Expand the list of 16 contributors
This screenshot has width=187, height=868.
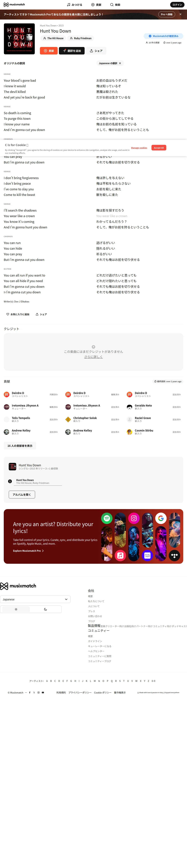pos(20,446)
